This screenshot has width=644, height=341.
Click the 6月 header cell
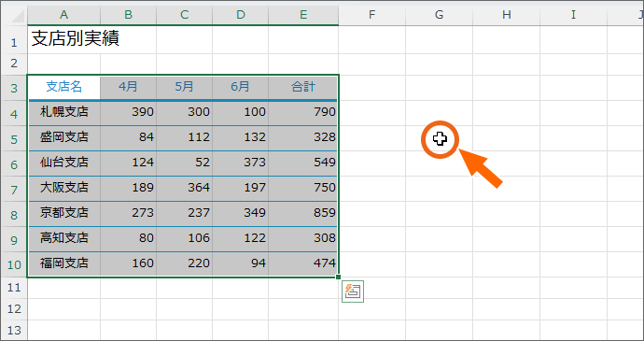241,87
